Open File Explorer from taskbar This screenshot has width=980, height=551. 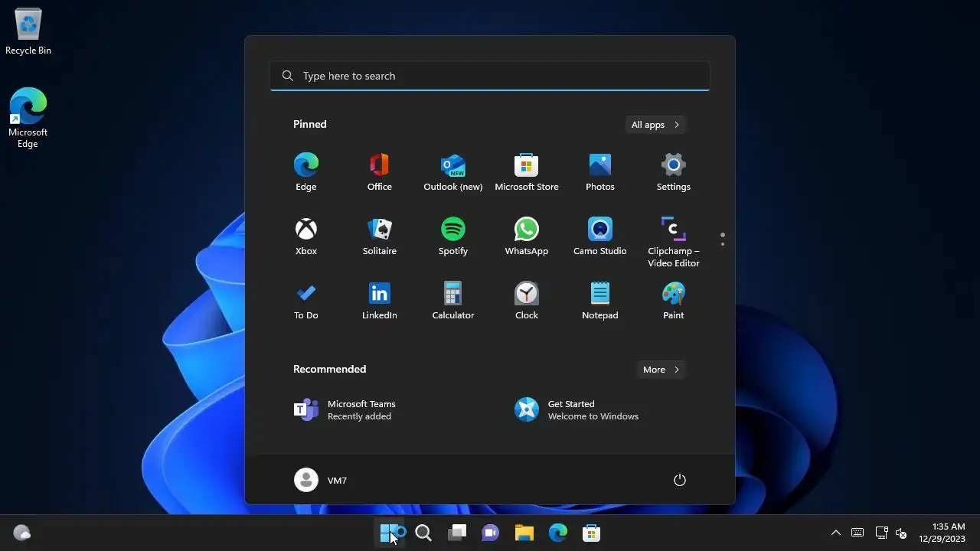pyautogui.click(x=524, y=533)
